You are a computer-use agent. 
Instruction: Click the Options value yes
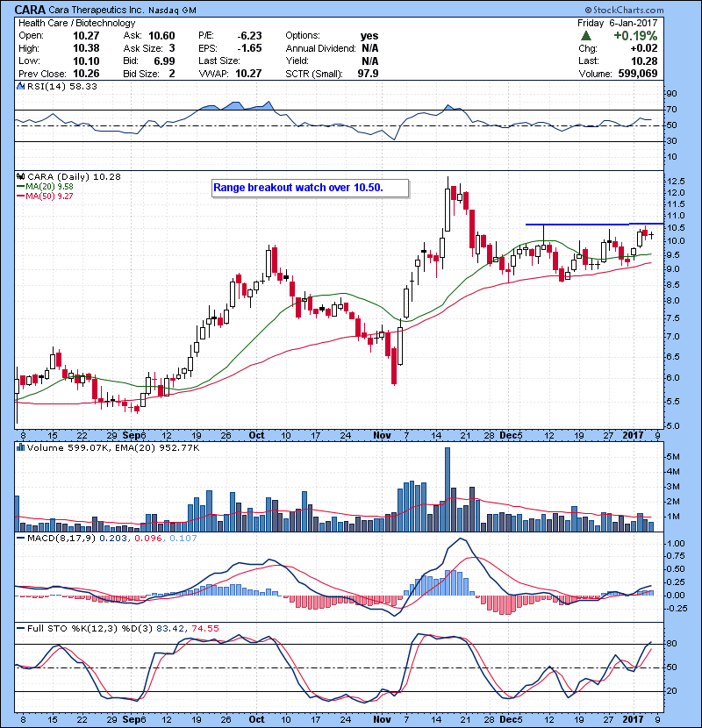coord(369,36)
